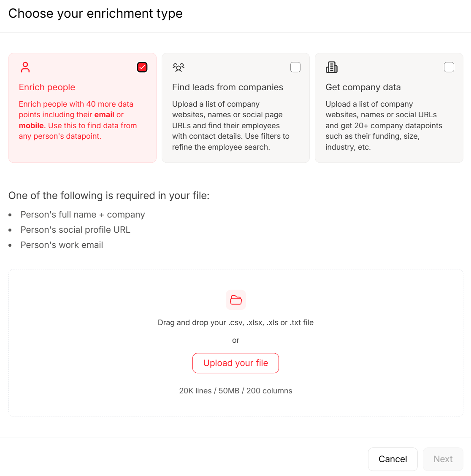Viewport: 471px width, 476px height.
Task: Click the Find leads card description
Action: coord(230,126)
